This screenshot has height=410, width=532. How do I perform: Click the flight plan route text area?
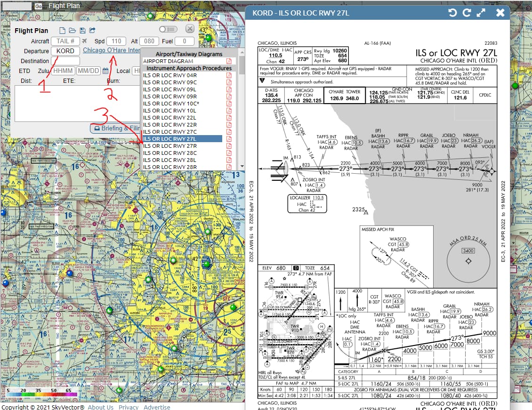78,104
